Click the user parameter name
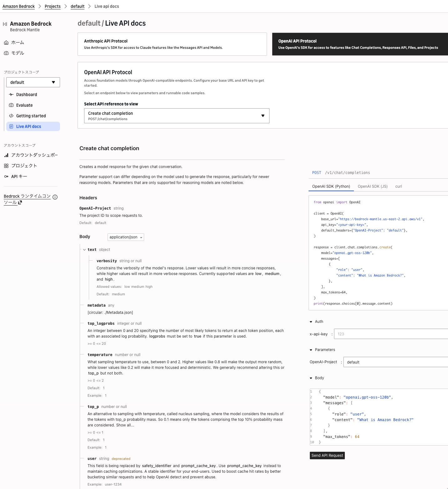Screen dimensions: 448x489 [92, 459]
